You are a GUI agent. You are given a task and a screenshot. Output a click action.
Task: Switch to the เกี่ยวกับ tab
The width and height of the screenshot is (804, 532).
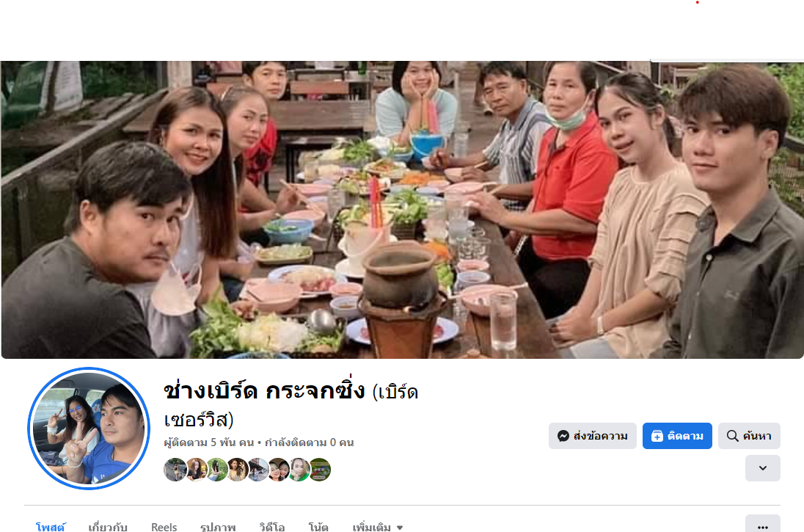108,527
